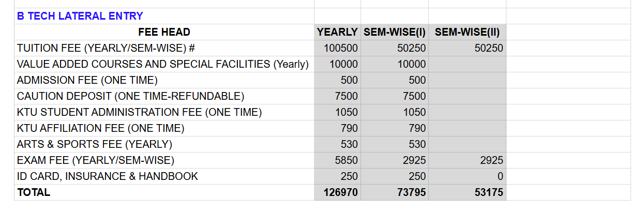The width and height of the screenshot is (644, 213).
Task: Click the SEM-WISE(II) total 53175
Action: [467, 192]
